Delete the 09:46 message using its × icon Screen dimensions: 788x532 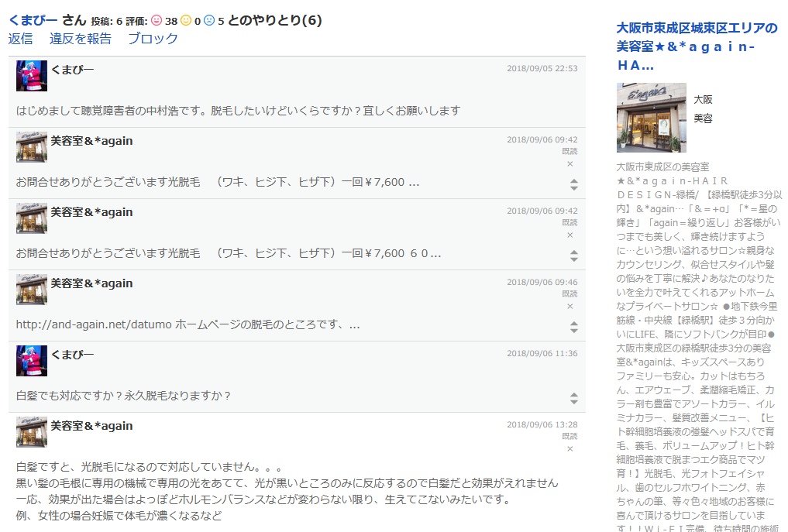[x=570, y=307]
